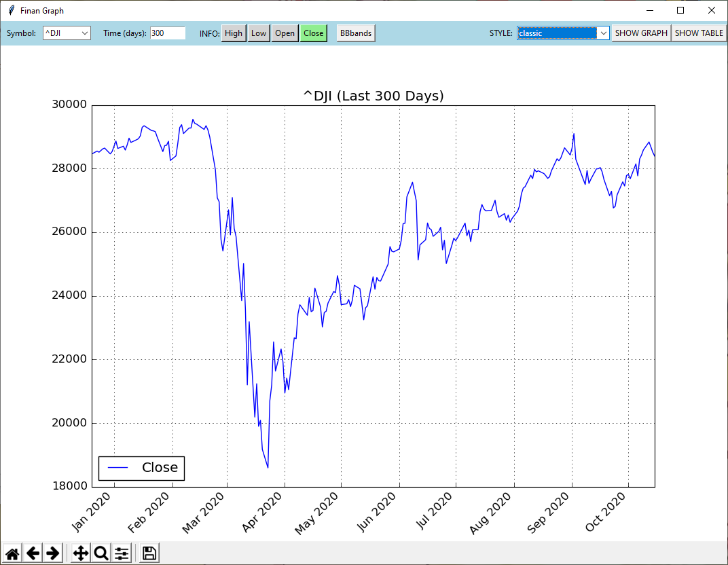Click the Jun 2020 axis label
The image size is (728, 565).
point(376,512)
